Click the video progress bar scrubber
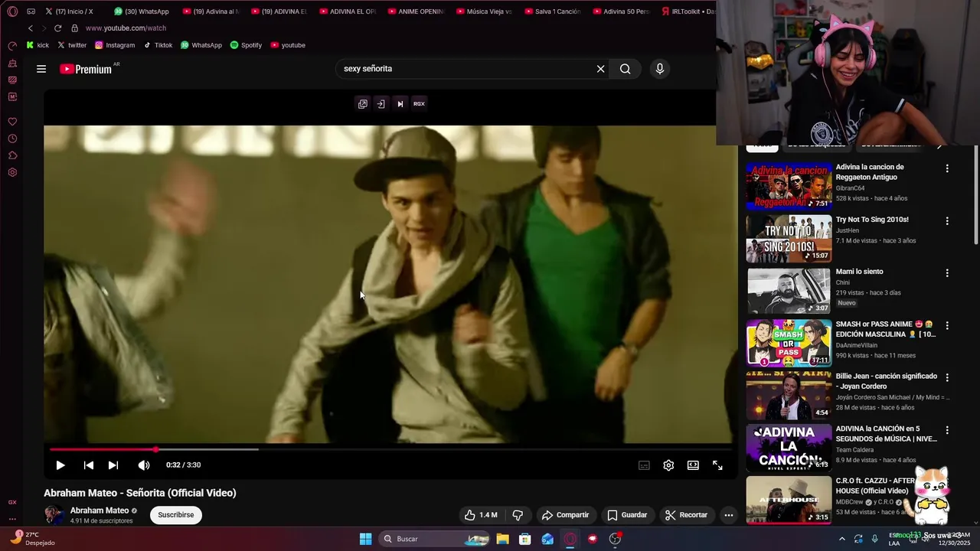The width and height of the screenshot is (980, 551). (x=156, y=449)
